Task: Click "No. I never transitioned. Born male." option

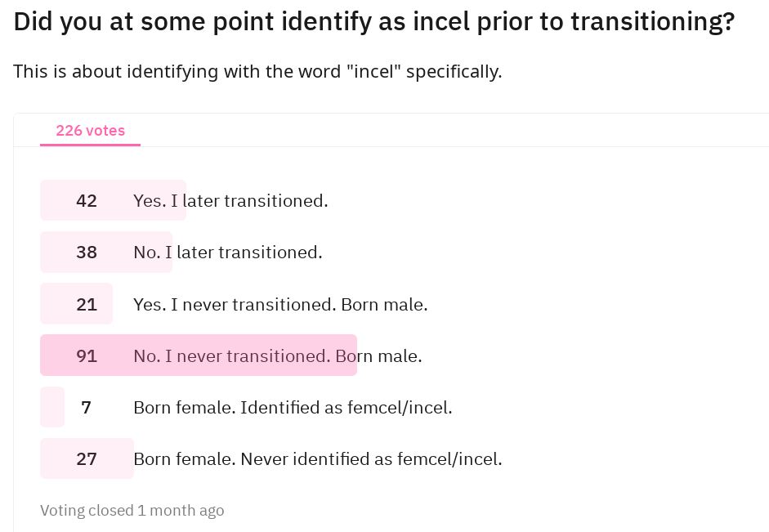Action: point(278,356)
